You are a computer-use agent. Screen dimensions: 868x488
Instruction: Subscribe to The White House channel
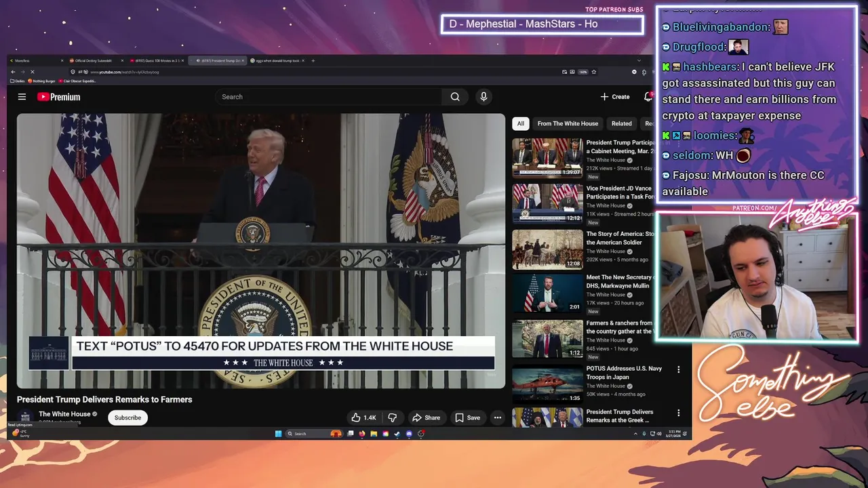pyautogui.click(x=127, y=418)
